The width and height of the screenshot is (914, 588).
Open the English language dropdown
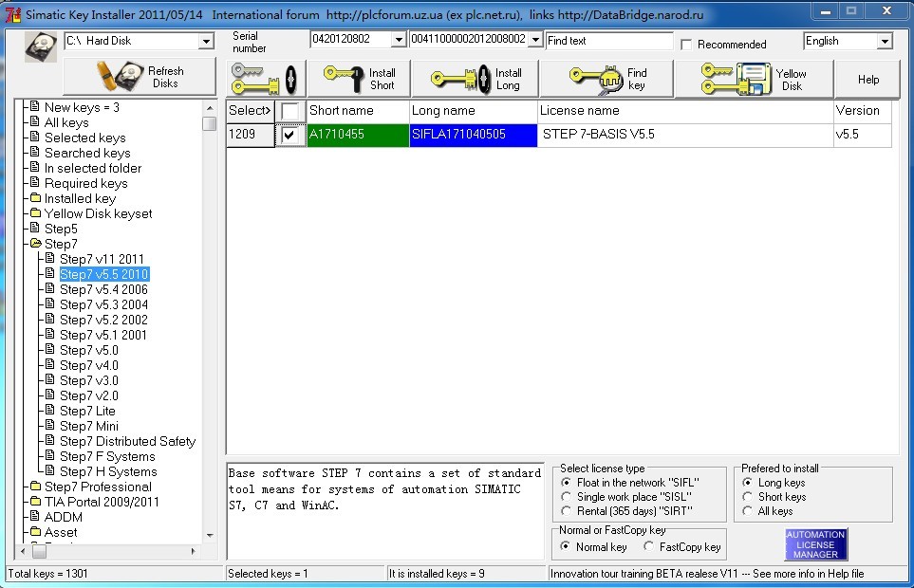tap(885, 42)
